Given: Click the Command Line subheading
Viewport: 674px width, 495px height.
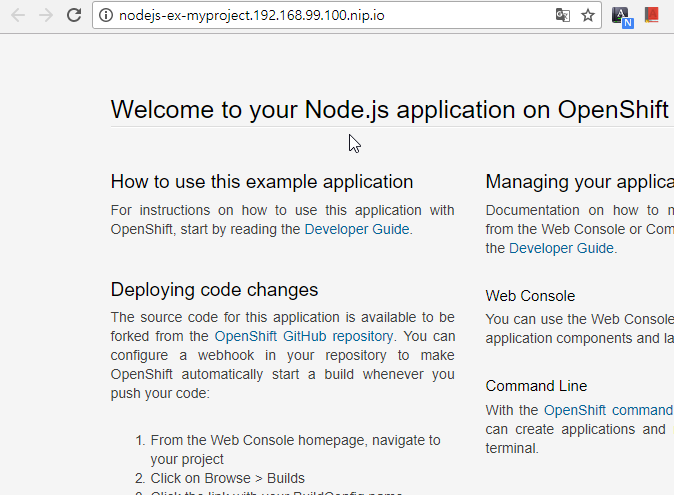Looking at the screenshot, I should [x=536, y=386].
